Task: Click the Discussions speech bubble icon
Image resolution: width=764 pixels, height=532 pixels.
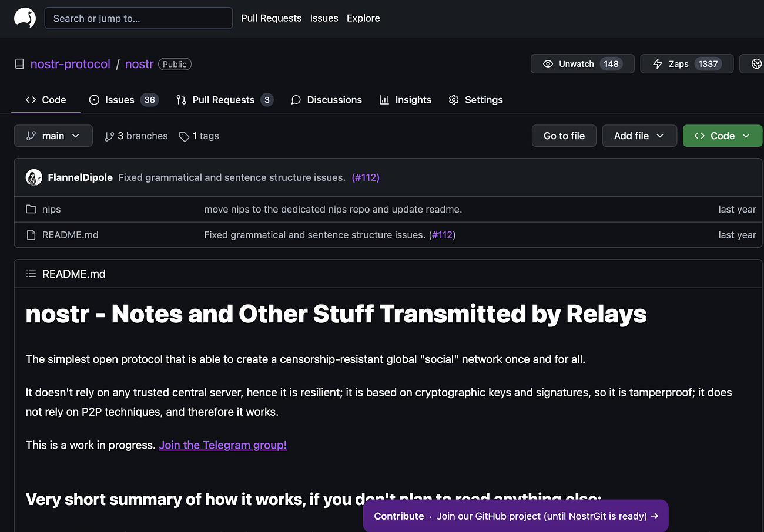Action: 296,100
